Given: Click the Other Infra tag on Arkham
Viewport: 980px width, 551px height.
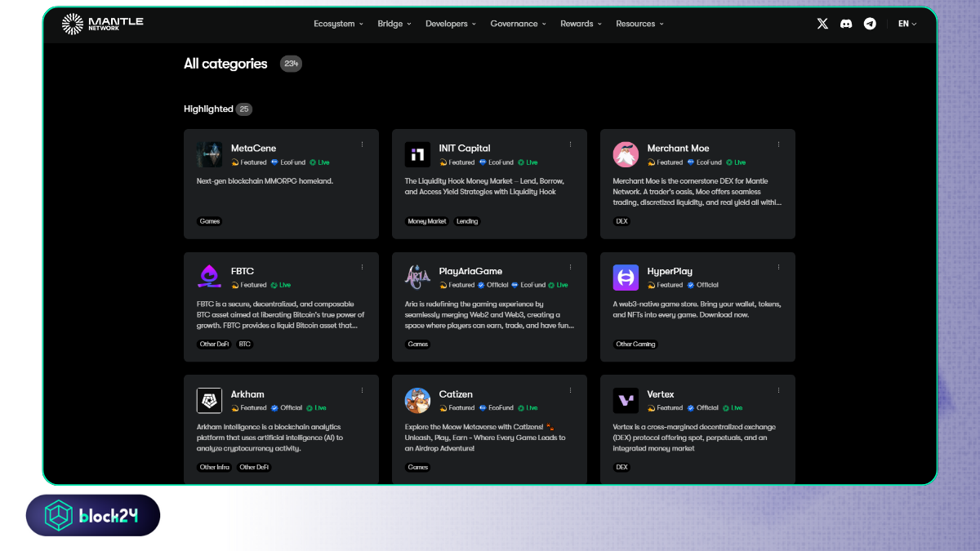Looking at the screenshot, I should tap(215, 468).
